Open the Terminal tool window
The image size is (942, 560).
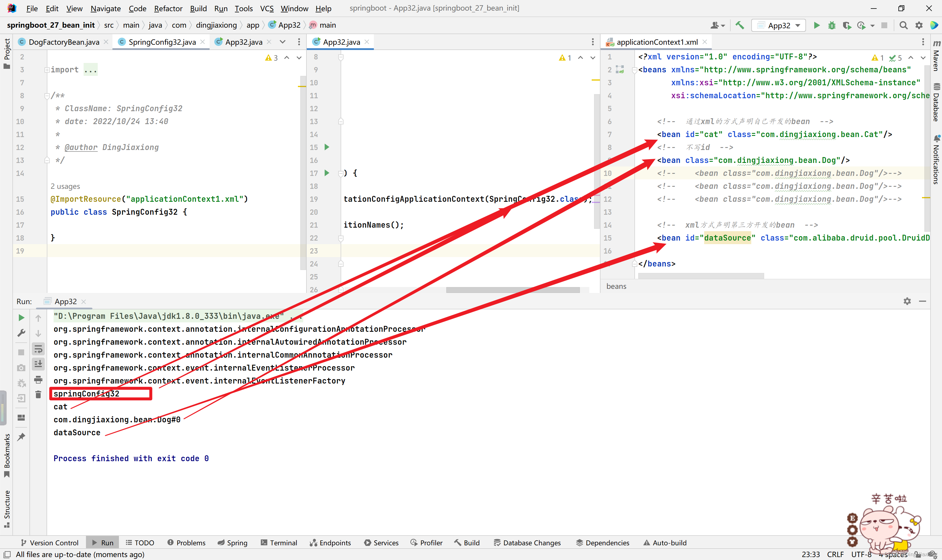(x=279, y=543)
